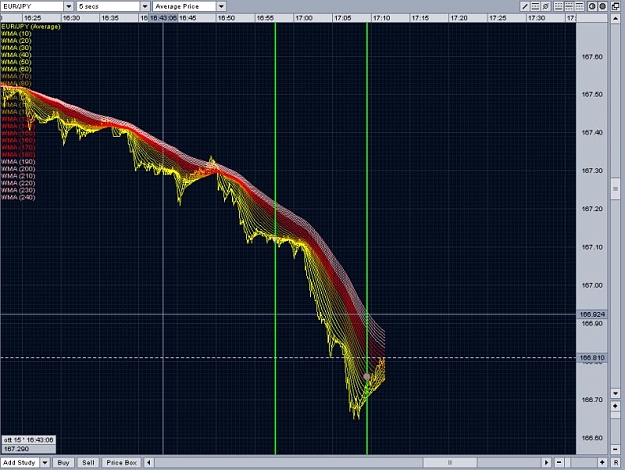Click the WMA (200) legend entry
The height and width of the screenshot is (470, 625).
[x=18, y=169]
